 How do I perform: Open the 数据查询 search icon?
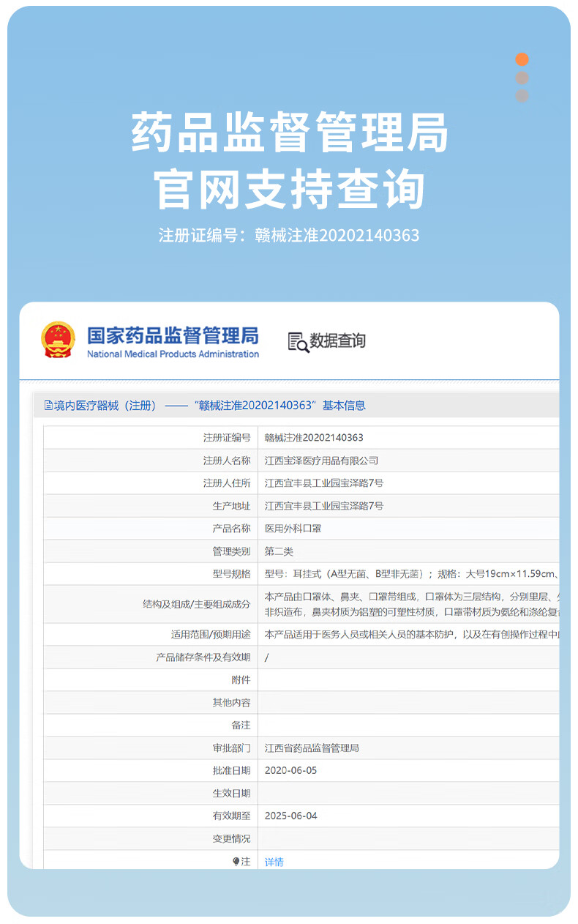click(299, 342)
